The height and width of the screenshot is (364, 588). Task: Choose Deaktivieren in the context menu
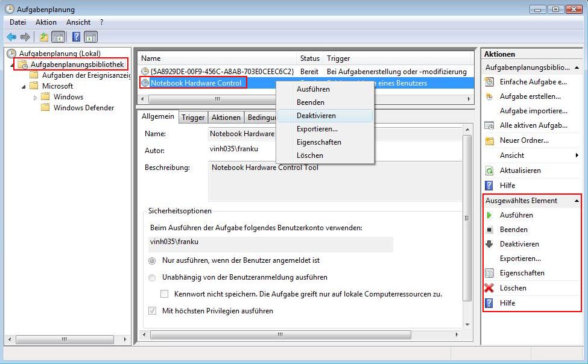(x=316, y=116)
